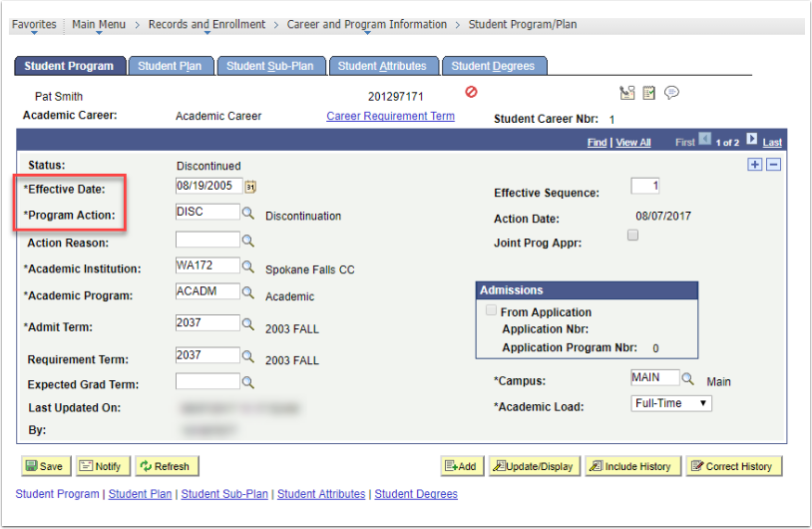This screenshot has height=529, width=812.
Task: Toggle Joint Prog Appr checkbox
Action: click(632, 236)
